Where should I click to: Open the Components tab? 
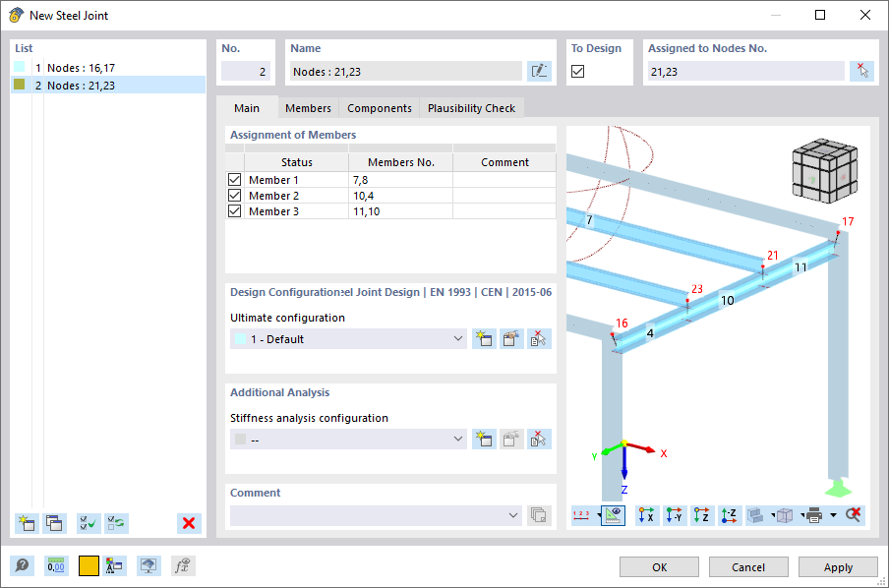click(380, 108)
